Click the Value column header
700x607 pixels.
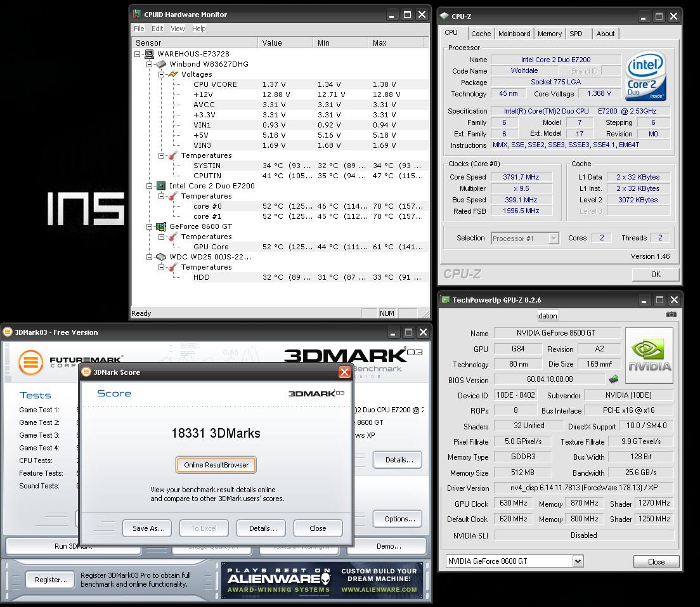click(x=285, y=43)
